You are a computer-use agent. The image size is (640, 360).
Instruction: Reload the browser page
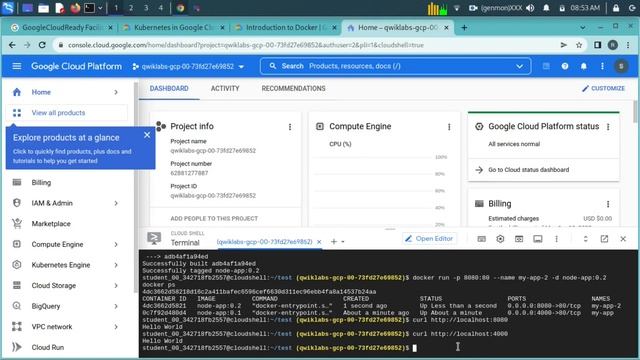tap(42, 45)
